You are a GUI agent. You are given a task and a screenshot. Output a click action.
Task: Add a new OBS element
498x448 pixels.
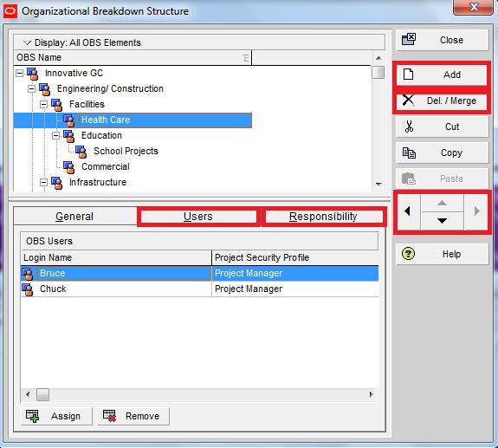point(442,75)
